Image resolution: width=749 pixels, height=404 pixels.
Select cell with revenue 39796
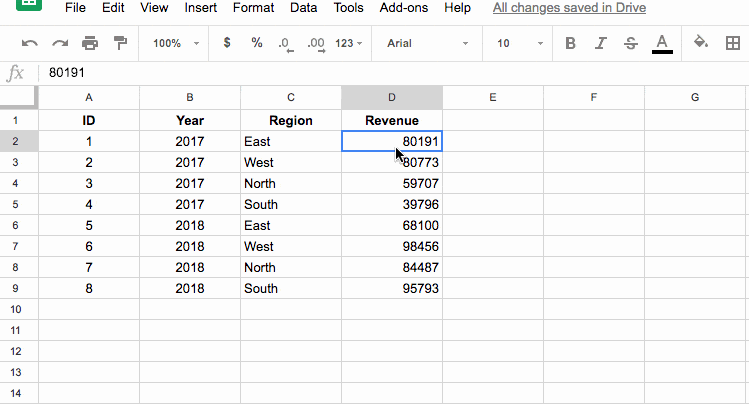pyautogui.click(x=392, y=204)
